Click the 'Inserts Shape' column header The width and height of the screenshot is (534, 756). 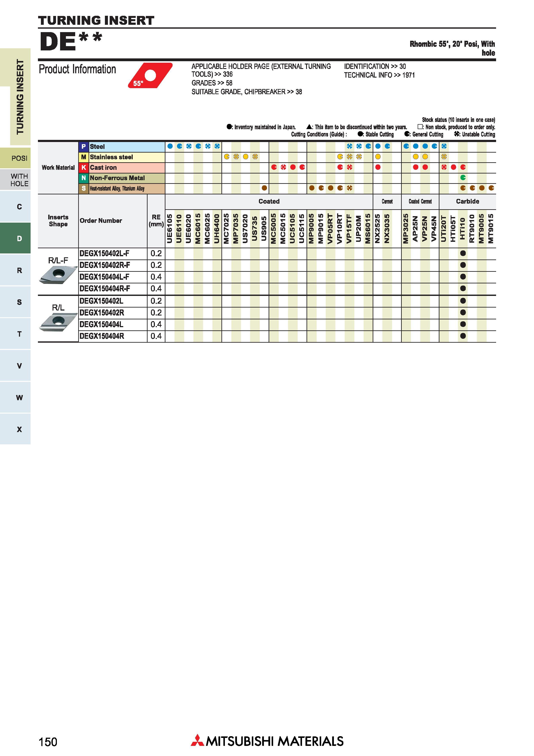point(58,221)
